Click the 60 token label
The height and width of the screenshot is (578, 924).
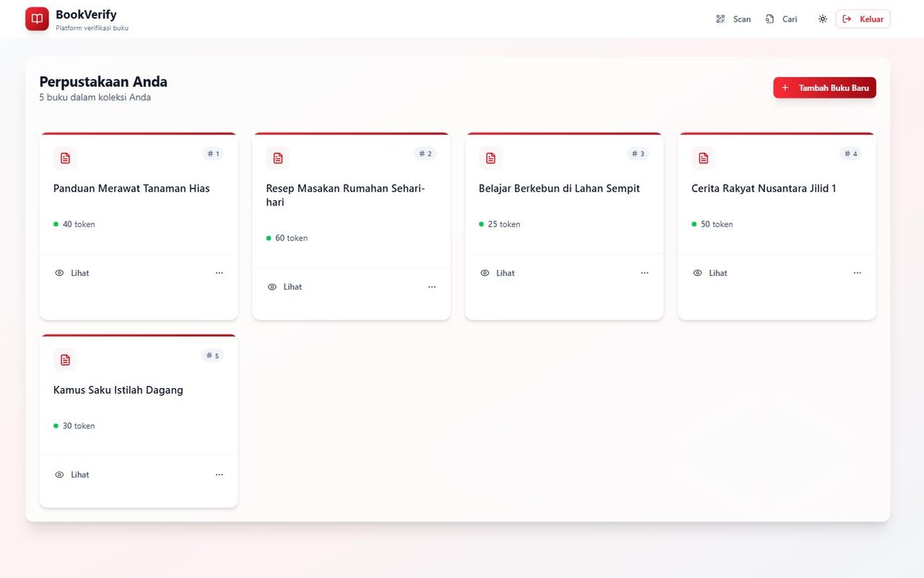292,238
